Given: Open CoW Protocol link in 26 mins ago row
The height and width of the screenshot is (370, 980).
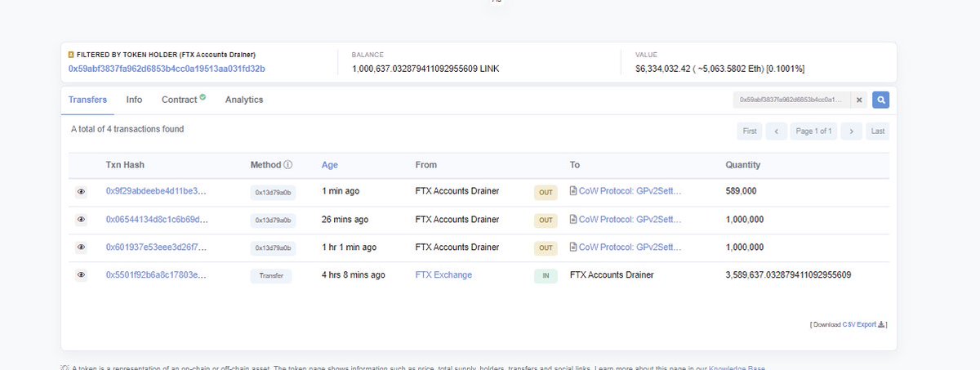Looking at the screenshot, I should click(630, 219).
